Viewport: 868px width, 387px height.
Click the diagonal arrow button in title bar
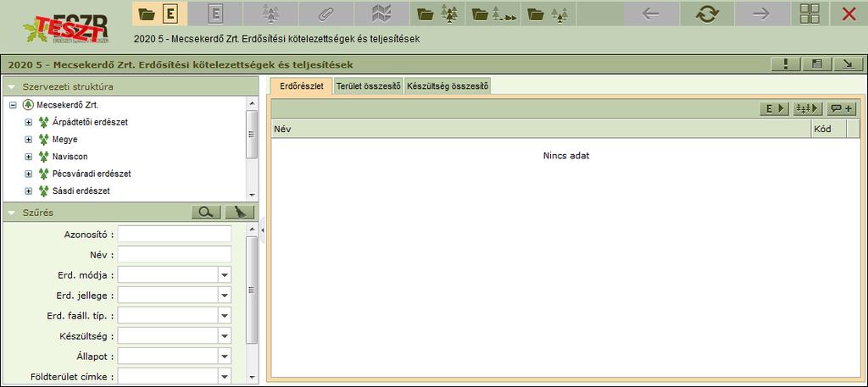[x=848, y=64]
